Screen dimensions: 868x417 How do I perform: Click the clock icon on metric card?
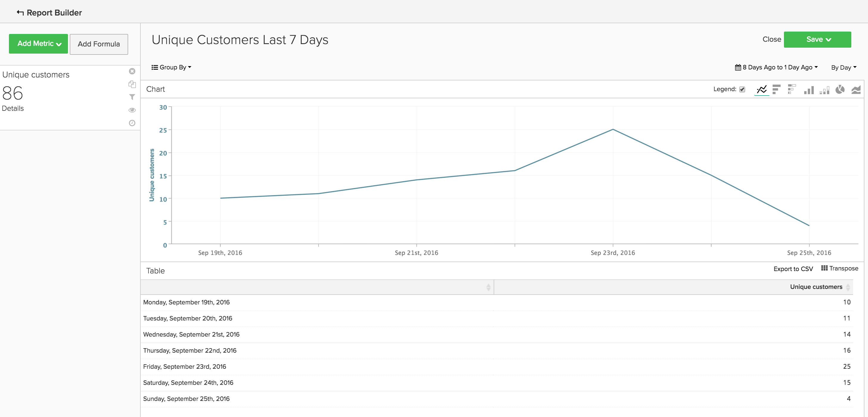tap(132, 123)
